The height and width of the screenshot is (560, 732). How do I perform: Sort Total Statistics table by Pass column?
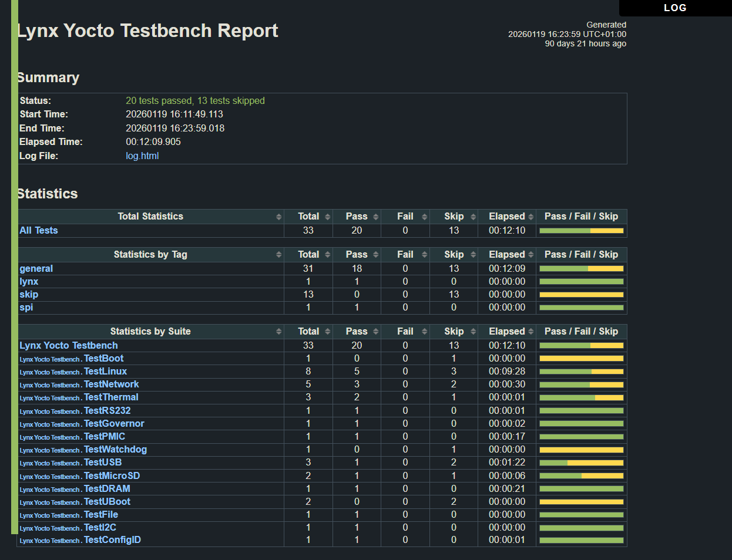click(375, 217)
